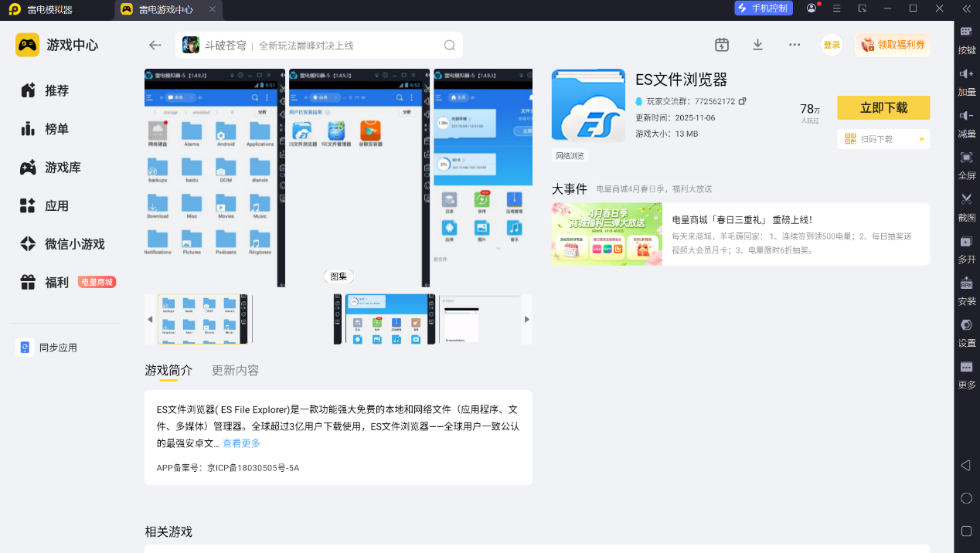
Task: Open 榜单 in the left navigation
Action: tap(56, 129)
